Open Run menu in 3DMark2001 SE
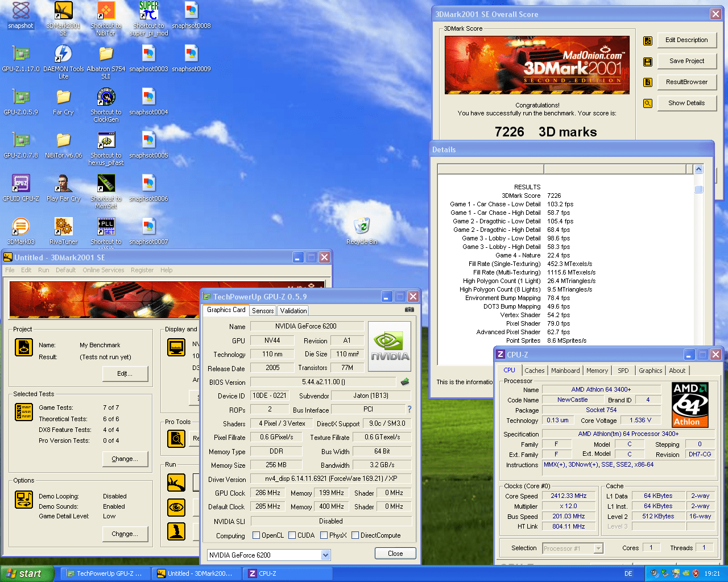Viewport: 728px width, 582px height. [x=43, y=270]
